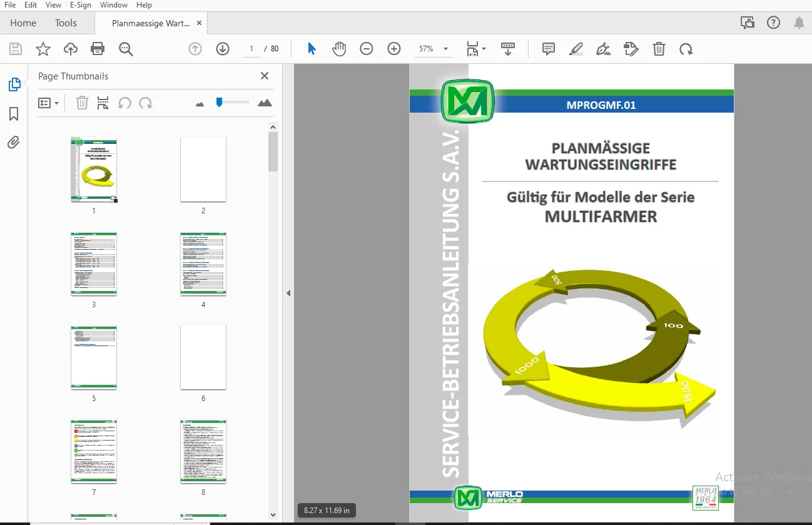Open the E-Sign menu
812x525 pixels.
(81, 5)
